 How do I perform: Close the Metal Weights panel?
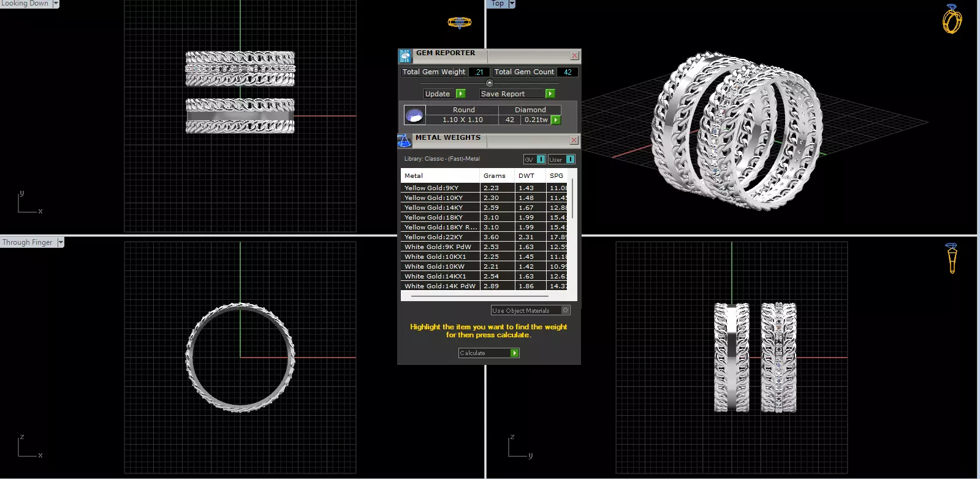pos(574,140)
